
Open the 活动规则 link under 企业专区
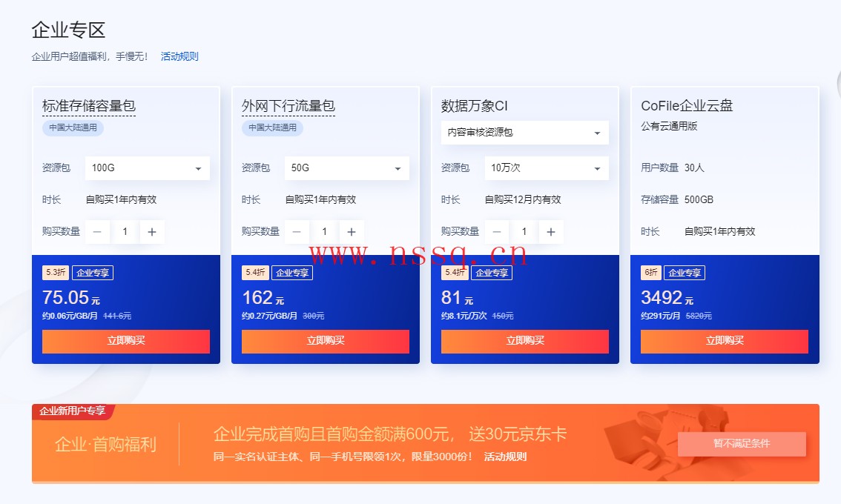pos(179,56)
